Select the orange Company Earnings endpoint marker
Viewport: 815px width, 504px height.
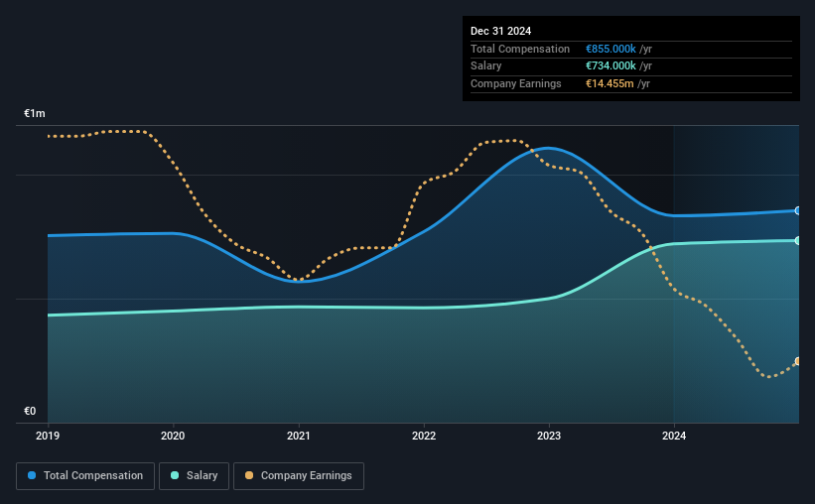[798, 361]
